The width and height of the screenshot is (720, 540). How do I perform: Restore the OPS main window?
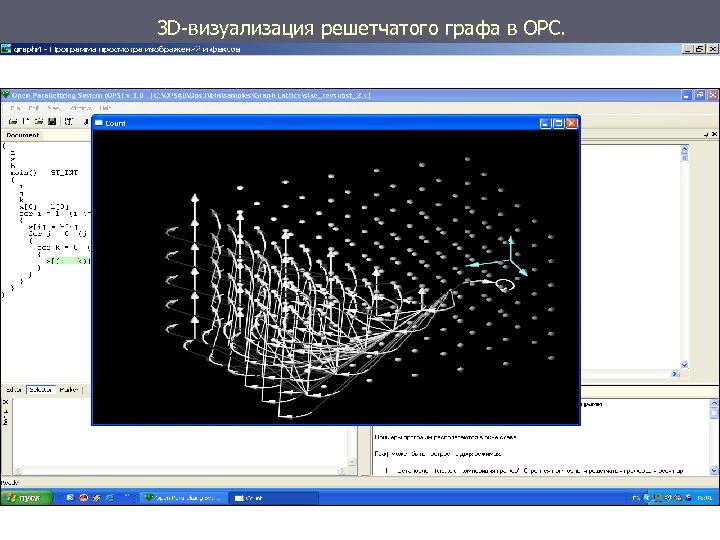point(700,95)
